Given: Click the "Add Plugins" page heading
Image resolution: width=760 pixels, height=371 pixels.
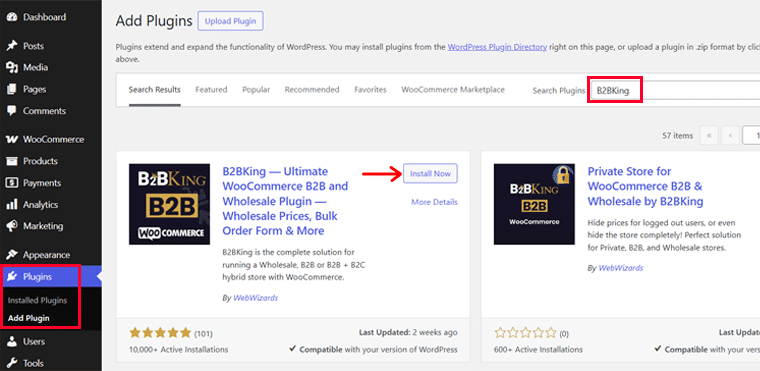Looking at the screenshot, I should click(x=154, y=21).
